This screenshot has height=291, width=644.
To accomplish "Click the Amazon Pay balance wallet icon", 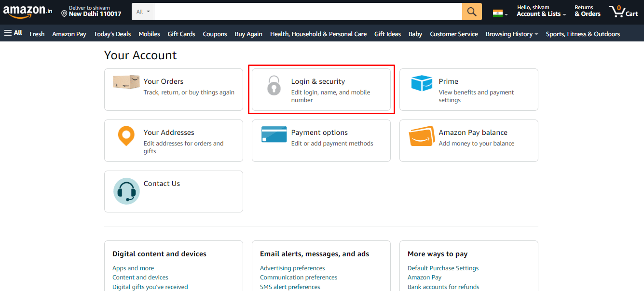I will (422, 136).
